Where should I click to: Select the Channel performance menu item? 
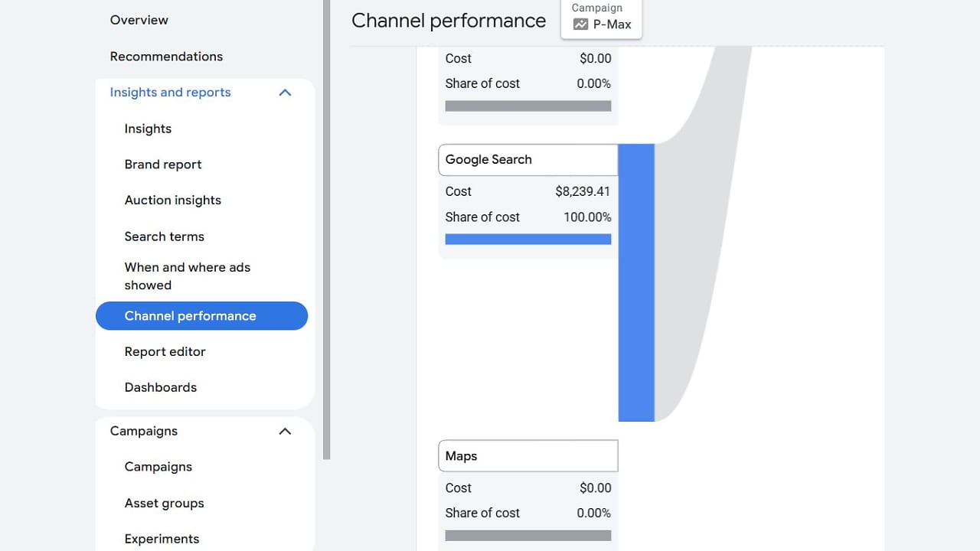click(x=190, y=315)
